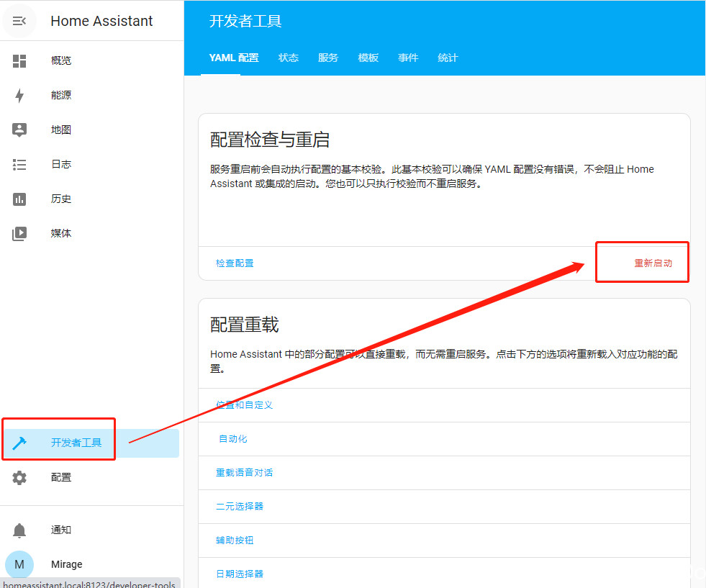
Task: Open the Mirage user profile
Action: (67, 564)
